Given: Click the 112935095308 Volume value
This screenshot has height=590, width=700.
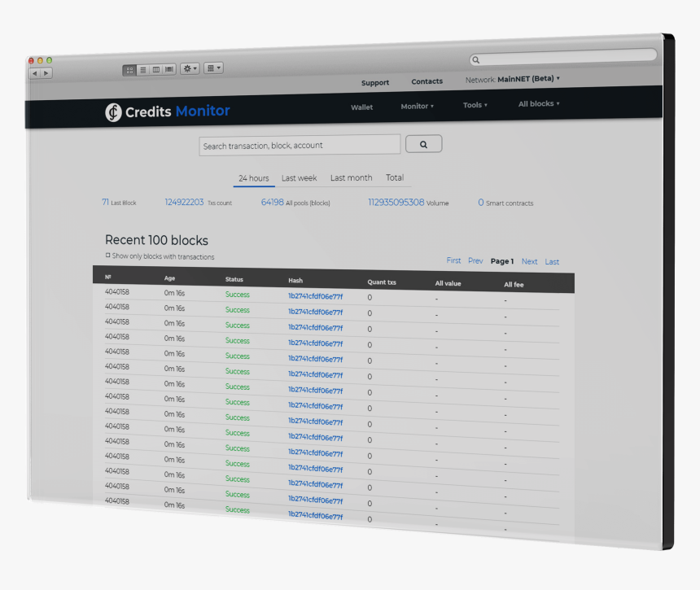Looking at the screenshot, I should tap(396, 202).
